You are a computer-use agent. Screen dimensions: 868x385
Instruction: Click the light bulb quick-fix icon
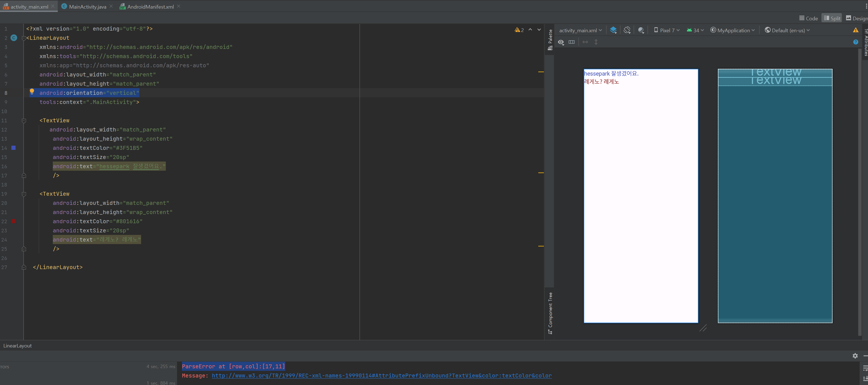pyautogui.click(x=32, y=91)
